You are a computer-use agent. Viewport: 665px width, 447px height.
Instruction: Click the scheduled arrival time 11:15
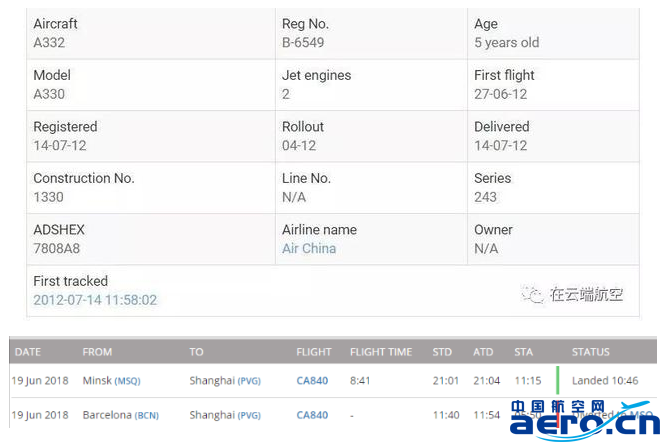pos(528,380)
